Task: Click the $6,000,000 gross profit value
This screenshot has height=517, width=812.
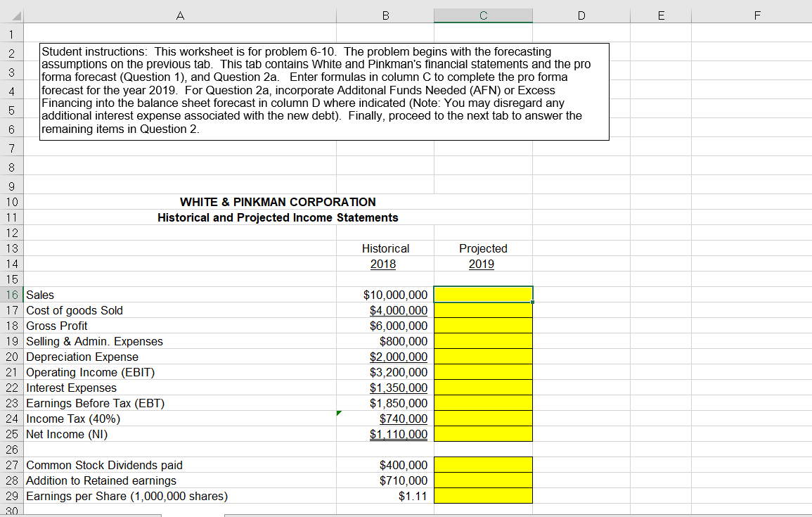Action: [x=399, y=326]
